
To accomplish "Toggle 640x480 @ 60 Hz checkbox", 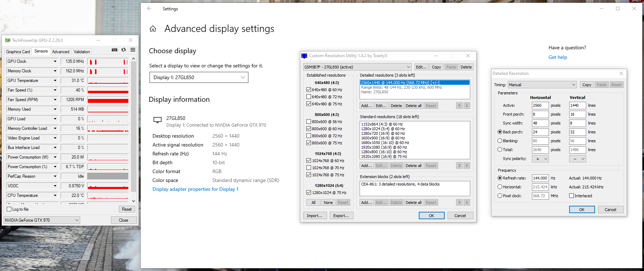I will click(309, 90).
